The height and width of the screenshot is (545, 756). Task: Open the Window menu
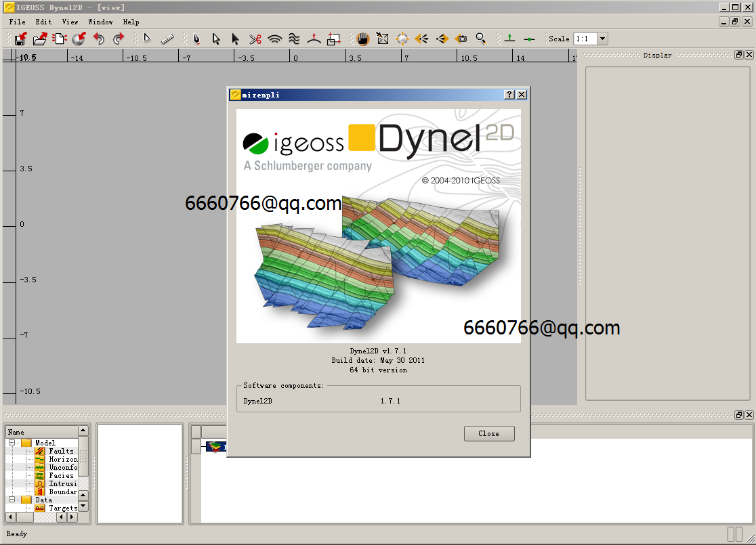tap(100, 22)
